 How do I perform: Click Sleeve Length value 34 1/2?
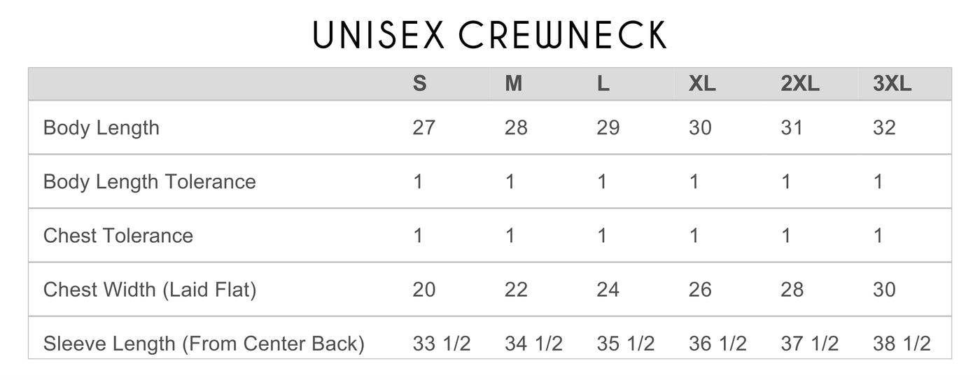tap(533, 344)
